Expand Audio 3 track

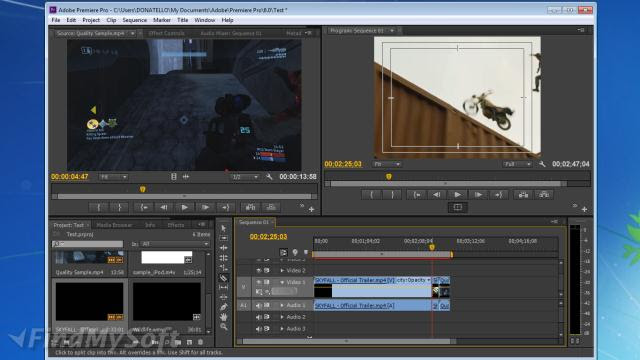click(x=282, y=329)
